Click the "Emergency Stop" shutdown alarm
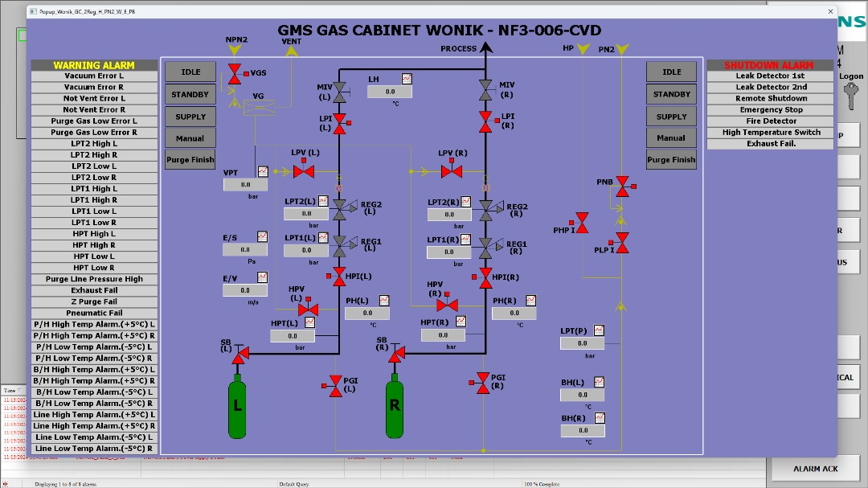868x488 pixels. tap(771, 109)
